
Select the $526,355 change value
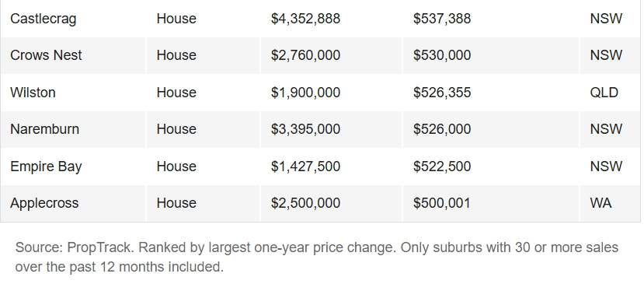[x=442, y=92]
